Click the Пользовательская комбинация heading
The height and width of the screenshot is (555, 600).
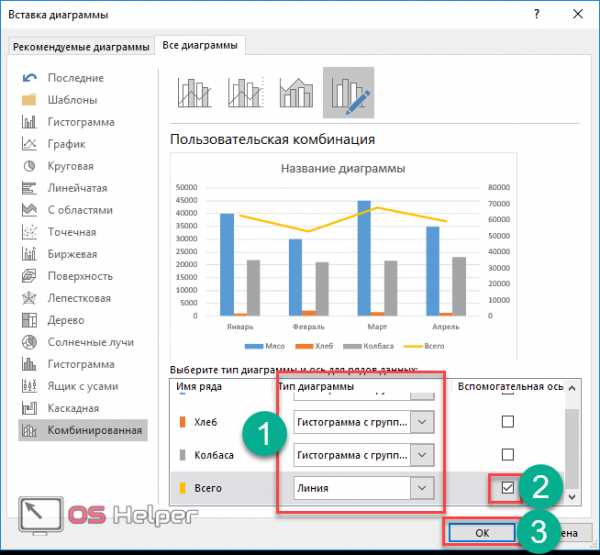[272, 139]
